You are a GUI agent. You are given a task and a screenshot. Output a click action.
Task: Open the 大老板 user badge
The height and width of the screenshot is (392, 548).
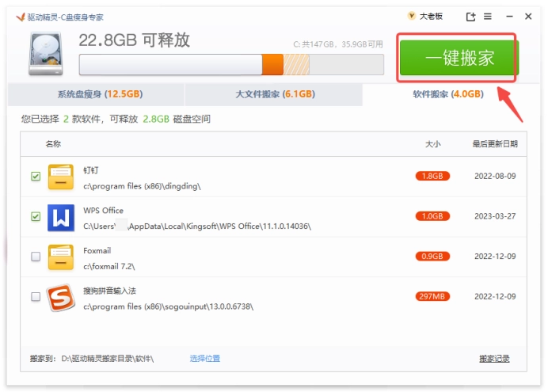tap(424, 17)
